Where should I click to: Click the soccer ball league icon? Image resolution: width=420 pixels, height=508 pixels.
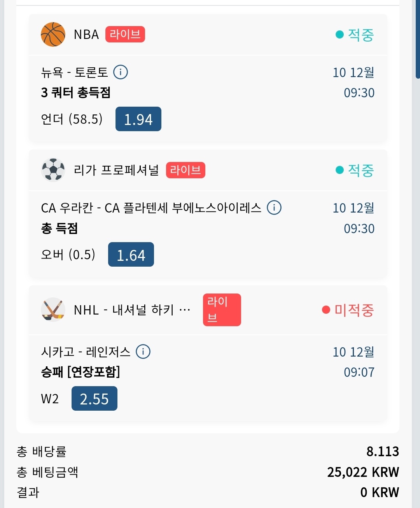tap(53, 170)
